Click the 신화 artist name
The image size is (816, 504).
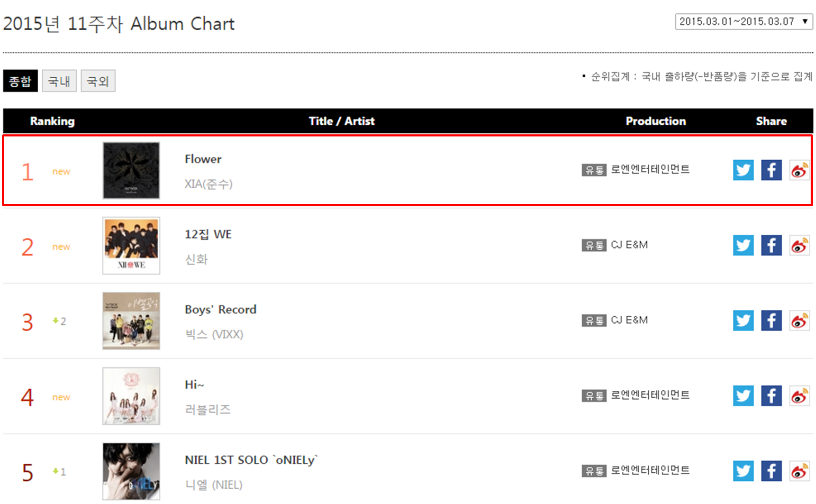coord(196,259)
